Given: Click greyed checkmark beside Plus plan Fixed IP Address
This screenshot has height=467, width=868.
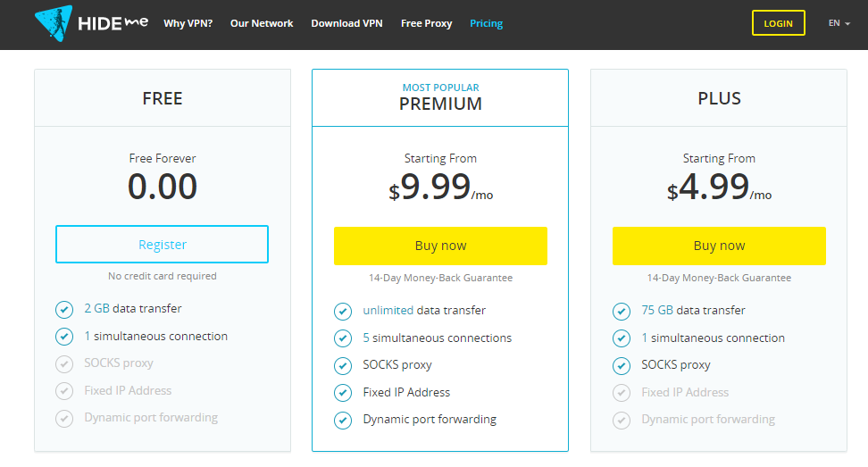Looking at the screenshot, I should tap(622, 393).
